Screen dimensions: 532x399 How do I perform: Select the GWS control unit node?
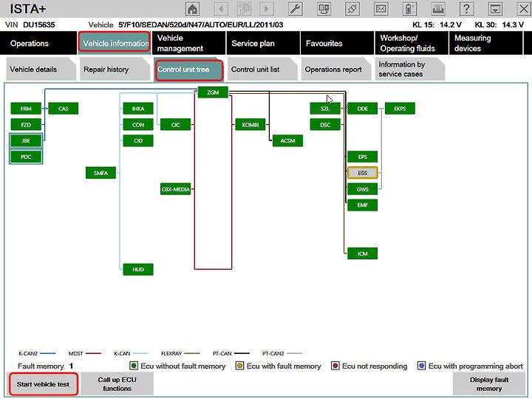pos(362,189)
